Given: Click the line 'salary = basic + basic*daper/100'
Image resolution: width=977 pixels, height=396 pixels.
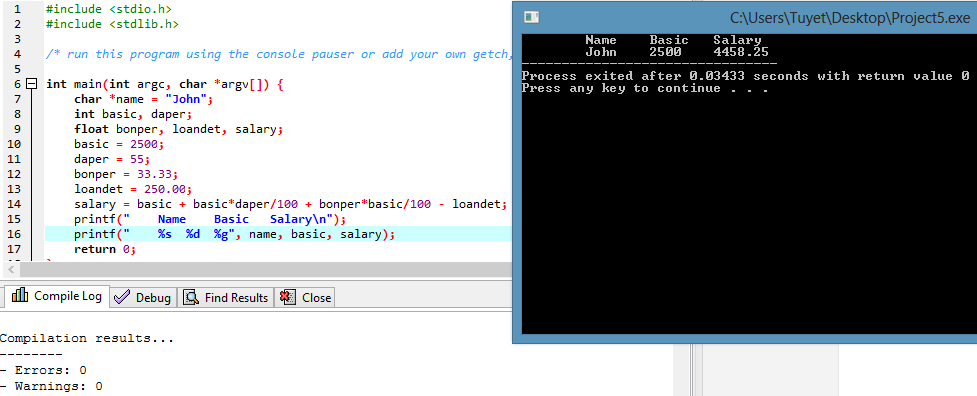Looking at the screenshot, I should click(x=290, y=204).
